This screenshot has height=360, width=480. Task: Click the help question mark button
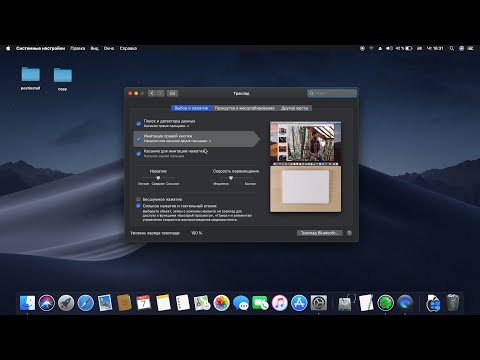[x=349, y=233]
